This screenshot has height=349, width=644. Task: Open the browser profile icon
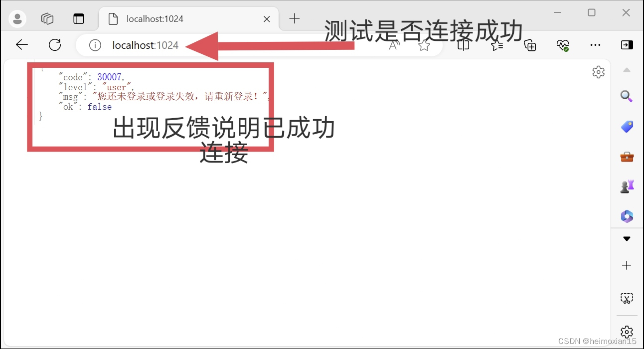[17, 19]
